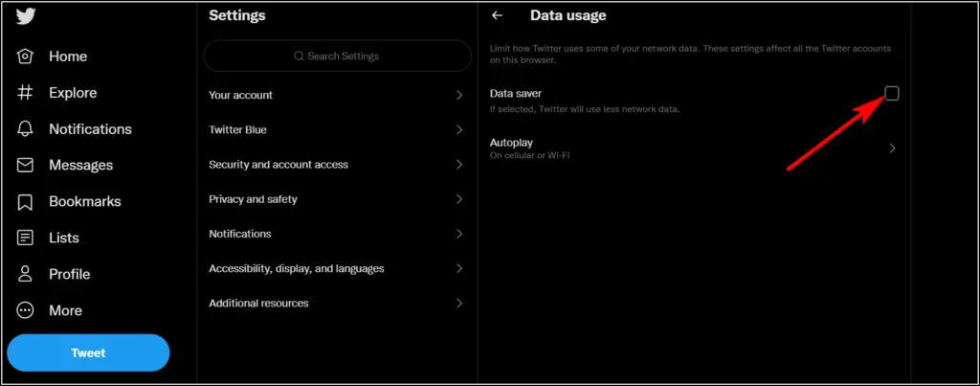
Task: Click the Notifications bell icon
Action: pos(25,129)
